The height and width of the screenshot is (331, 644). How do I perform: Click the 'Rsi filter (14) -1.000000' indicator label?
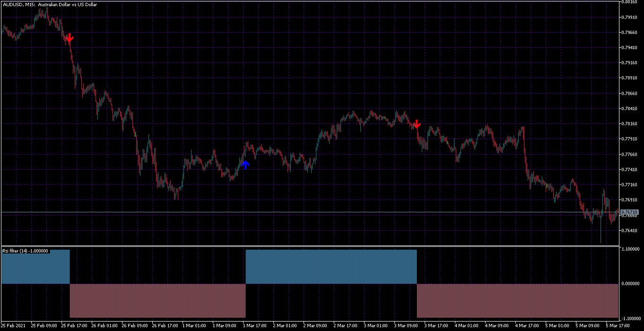point(25,251)
